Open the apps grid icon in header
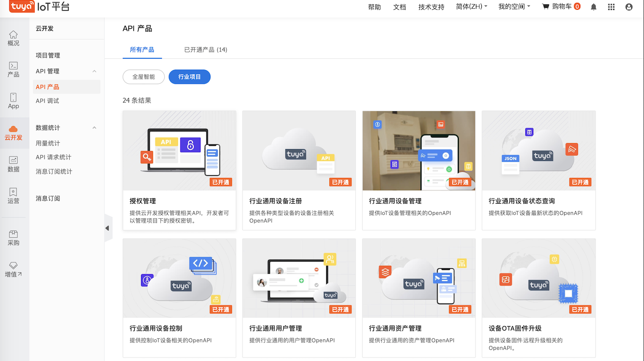This screenshot has width=644, height=361. 611,7
